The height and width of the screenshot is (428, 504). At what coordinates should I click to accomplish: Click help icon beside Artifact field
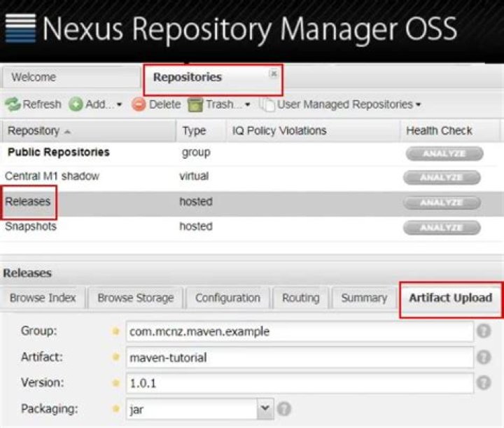click(x=484, y=357)
